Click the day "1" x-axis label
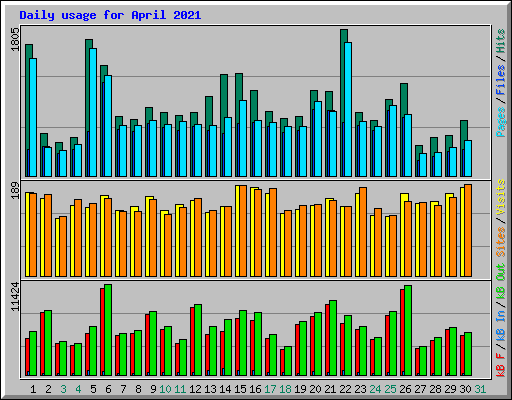The image size is (512, 400). [x=33, y=389]
